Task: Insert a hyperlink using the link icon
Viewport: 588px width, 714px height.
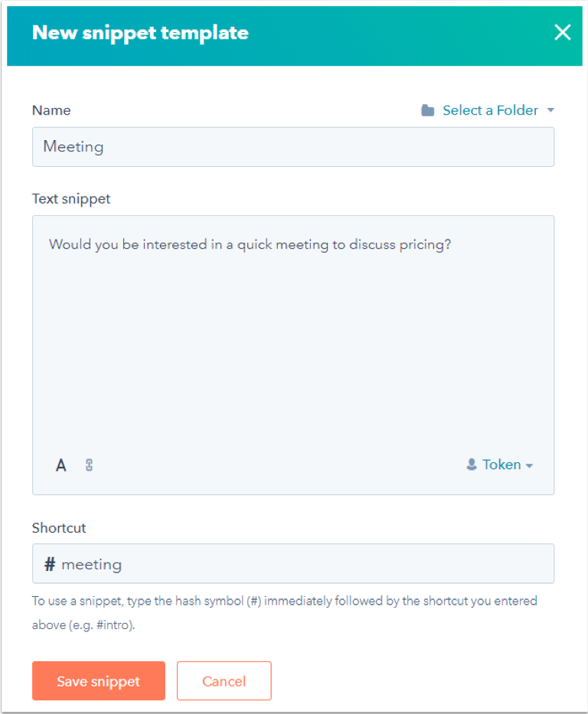Action: [89, 465]
